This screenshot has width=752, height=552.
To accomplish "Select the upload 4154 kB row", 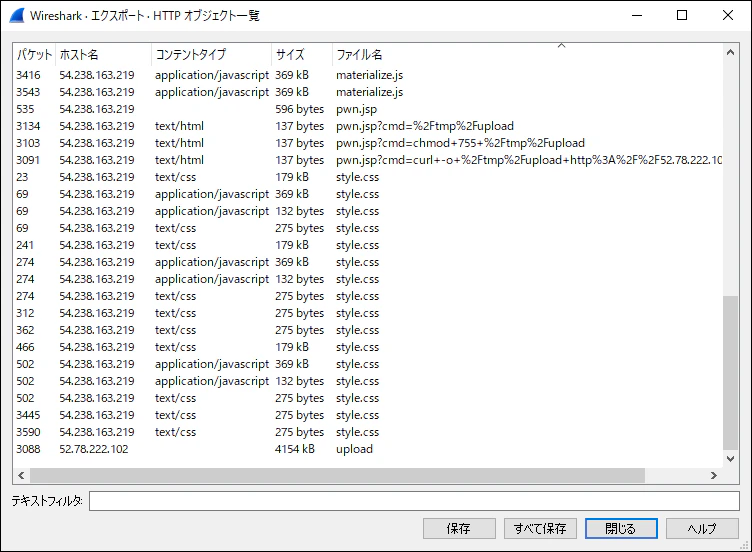I will point(367,449).
